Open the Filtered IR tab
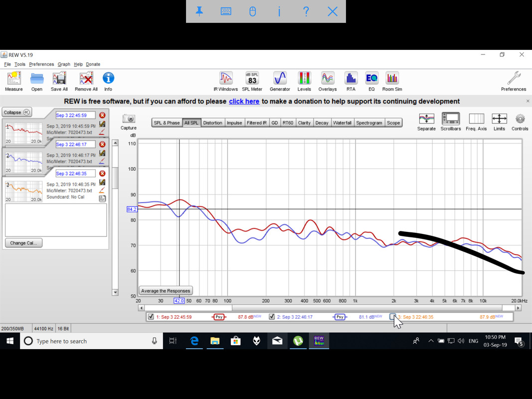 (x=257, y=123)
